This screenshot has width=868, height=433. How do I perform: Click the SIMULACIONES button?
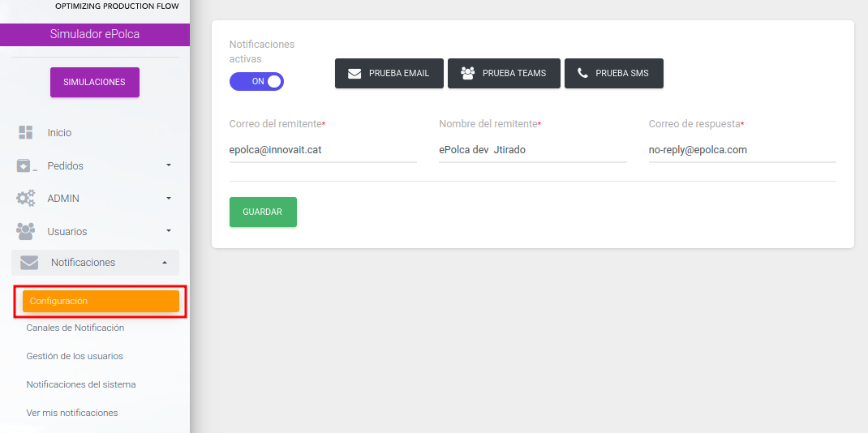tap(95, 83)
